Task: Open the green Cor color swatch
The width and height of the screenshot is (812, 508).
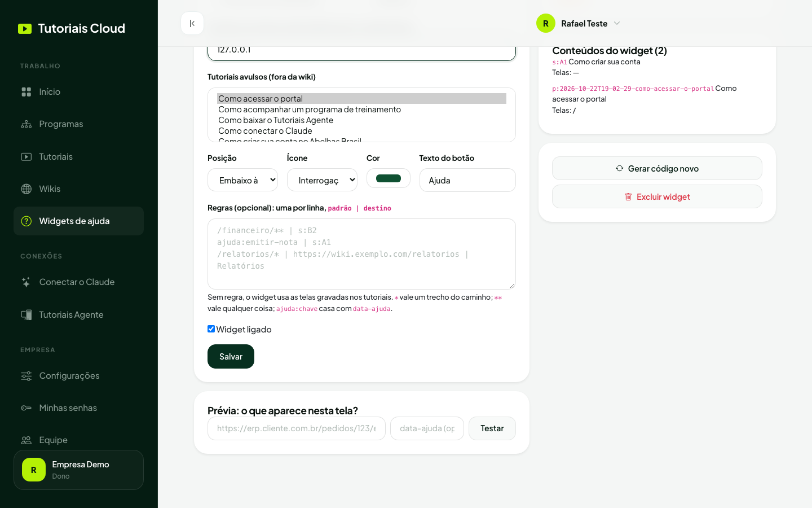Action: click(389, 178)
